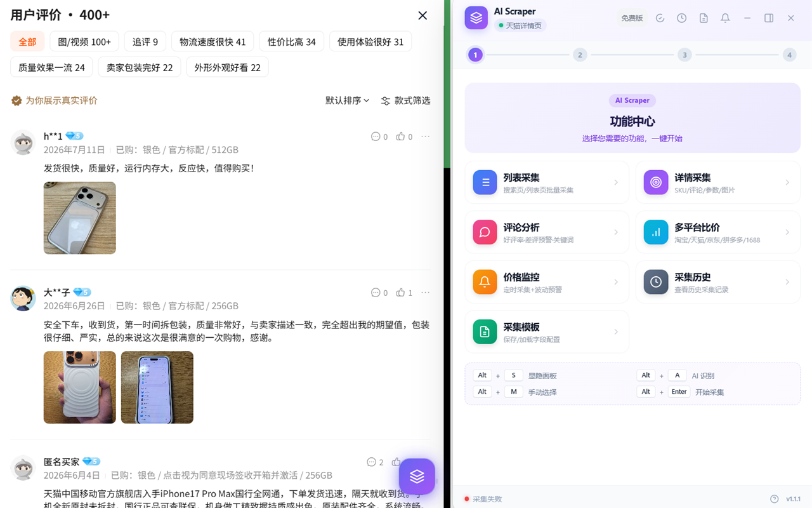812x508 pixels.
Task: Open more options for h**1 review
Action: (425, 137)
